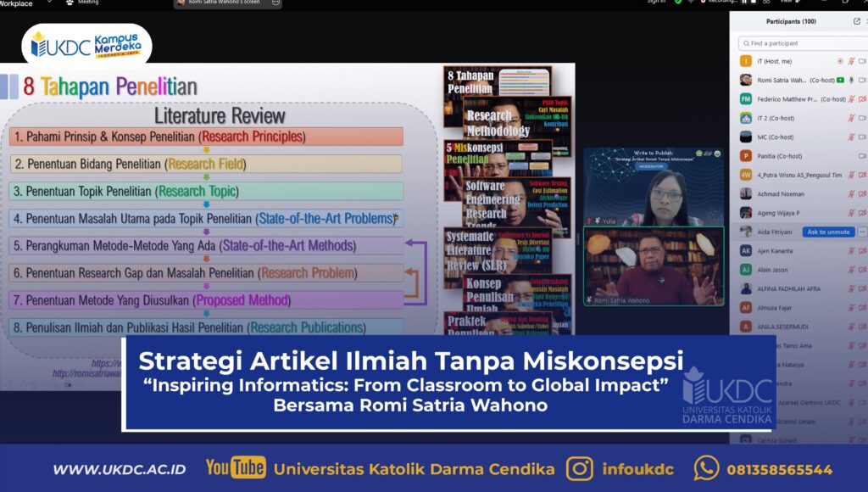This screenshot has height=492, width=868.
Task: Unmute Federico Matthew's microphone
Action: (x=851, y=99)
